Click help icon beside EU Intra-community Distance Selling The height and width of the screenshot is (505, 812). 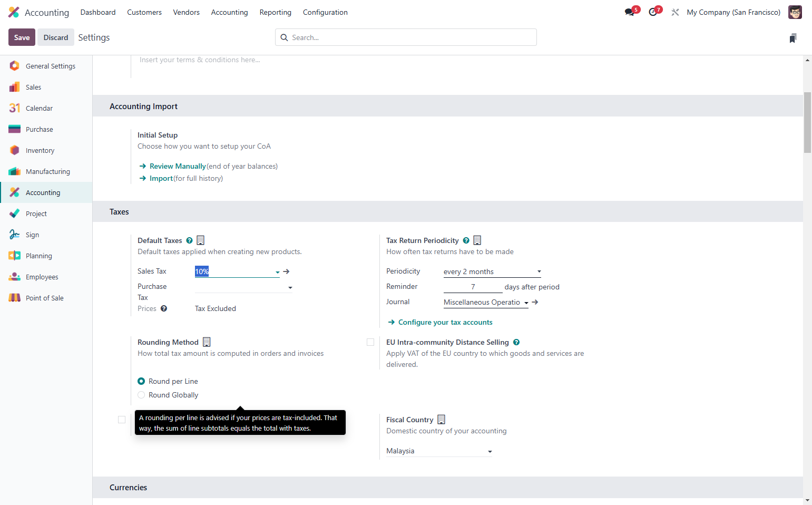pyautogui.click(x=516, y=342)
